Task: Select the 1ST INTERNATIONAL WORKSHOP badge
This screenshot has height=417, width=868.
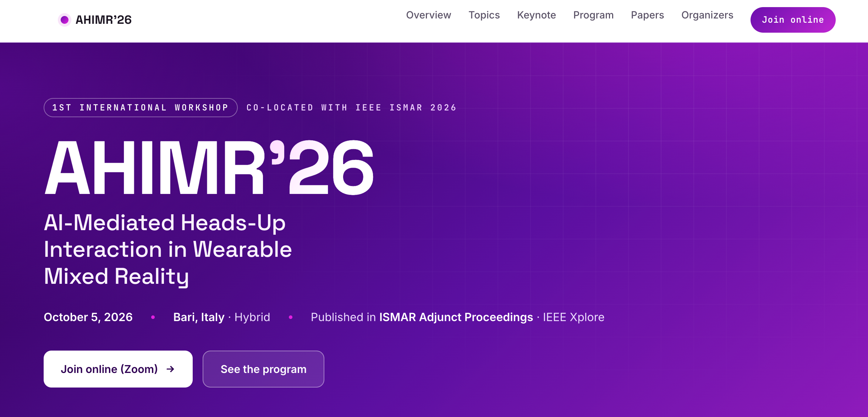Action: tap(141, 108)
